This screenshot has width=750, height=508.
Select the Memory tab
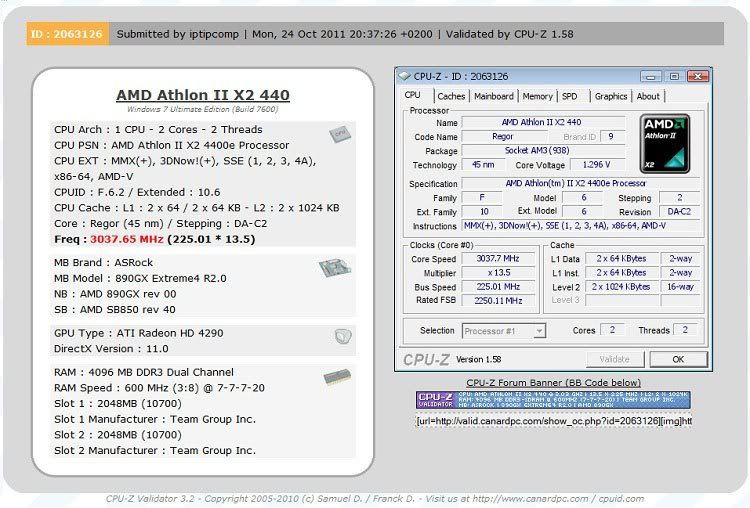click(x=537, y=96)
